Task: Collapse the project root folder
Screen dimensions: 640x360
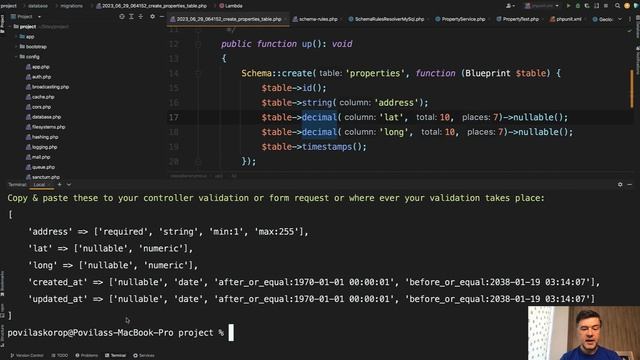Action: [x=11, y=27]
